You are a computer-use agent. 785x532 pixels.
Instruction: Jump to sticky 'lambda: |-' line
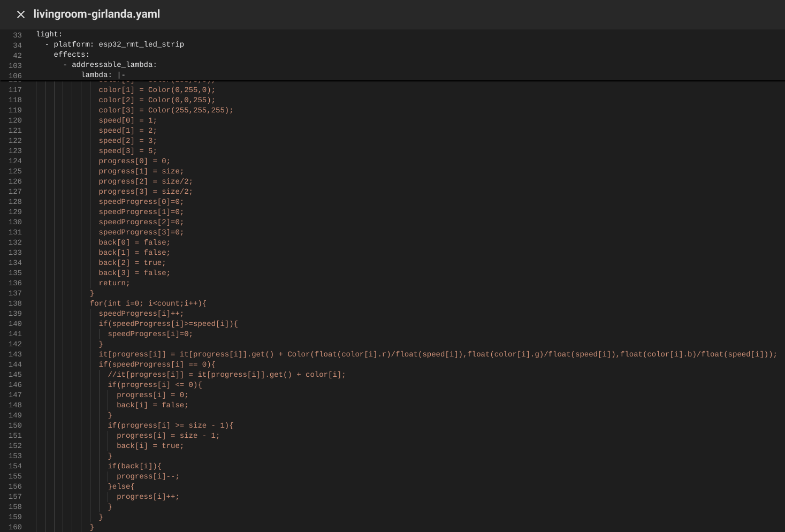[x=103, y=75]
